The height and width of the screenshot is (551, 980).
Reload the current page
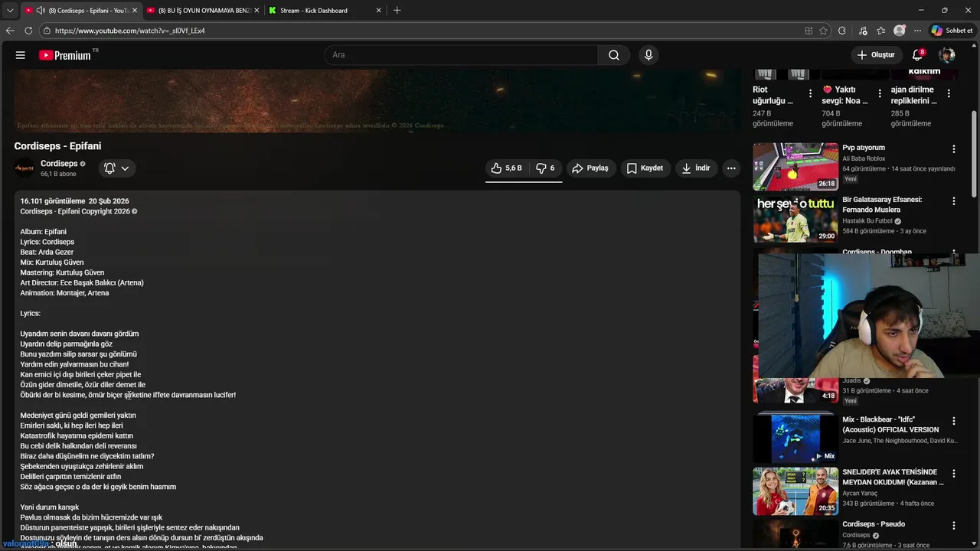28,31
